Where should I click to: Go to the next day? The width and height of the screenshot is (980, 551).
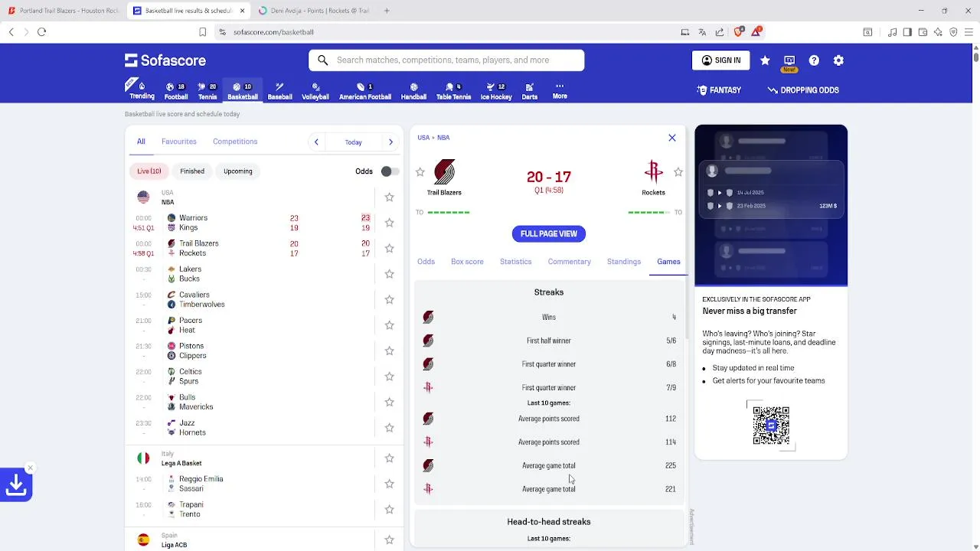pos(390,142)
